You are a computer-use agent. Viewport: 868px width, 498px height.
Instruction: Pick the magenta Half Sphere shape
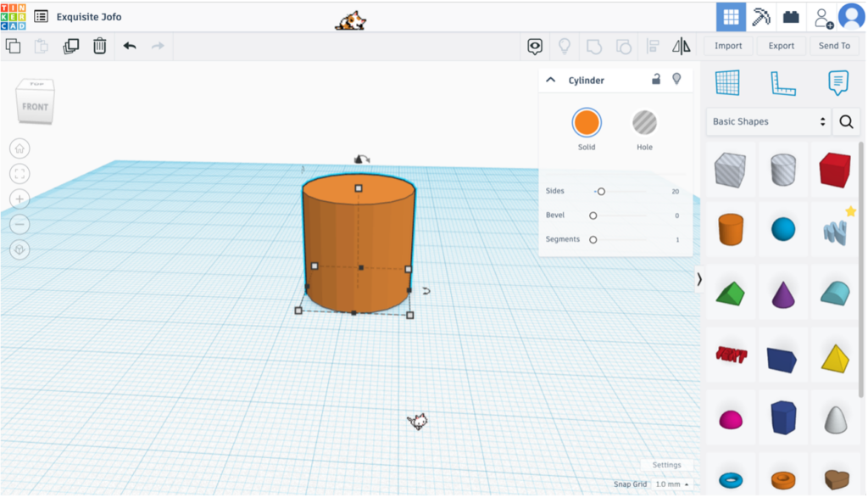731,420
